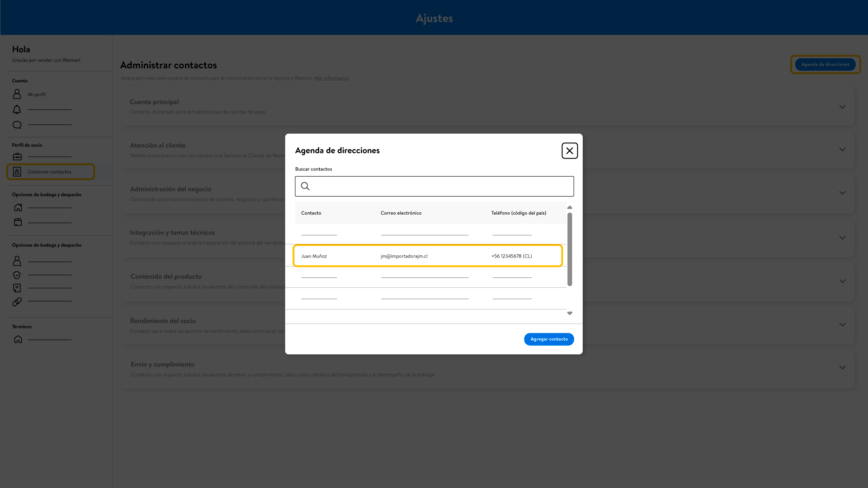Expand the Envío y cumplimiento chevron
This screenshot has height=488, width=868.
842,368
